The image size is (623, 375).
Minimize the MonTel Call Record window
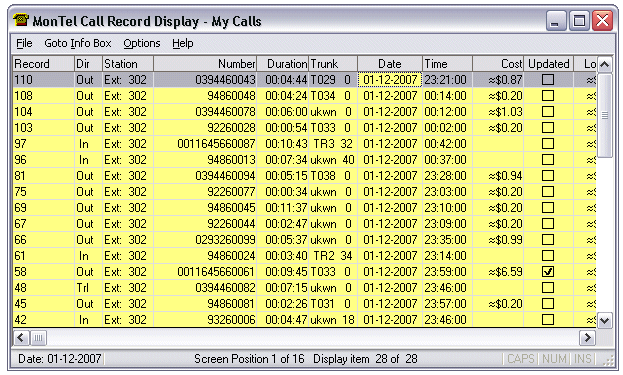coord(555,20)
